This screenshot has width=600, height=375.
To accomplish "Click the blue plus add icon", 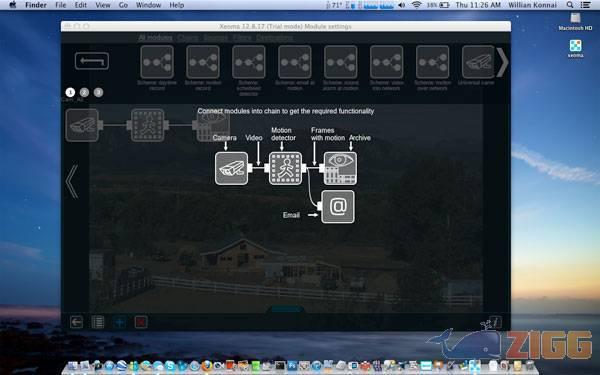I will pos(119,322).
